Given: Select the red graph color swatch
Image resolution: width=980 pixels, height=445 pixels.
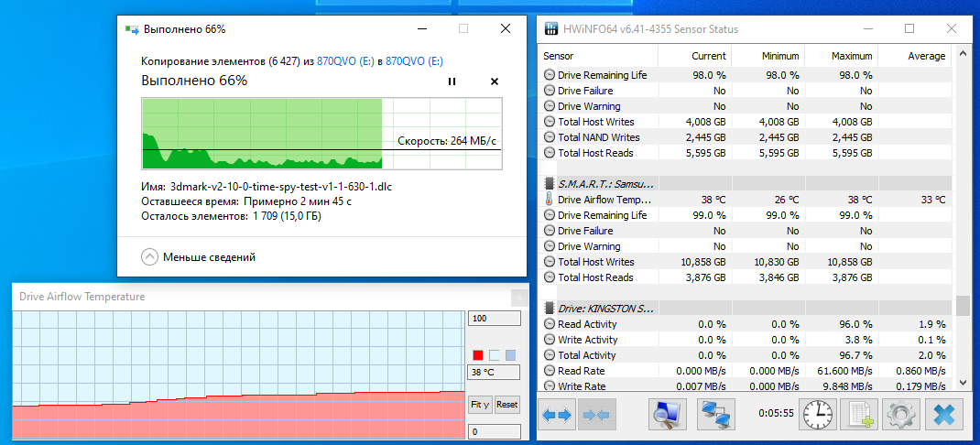Looking at the screenshot, I should (478, 355).
